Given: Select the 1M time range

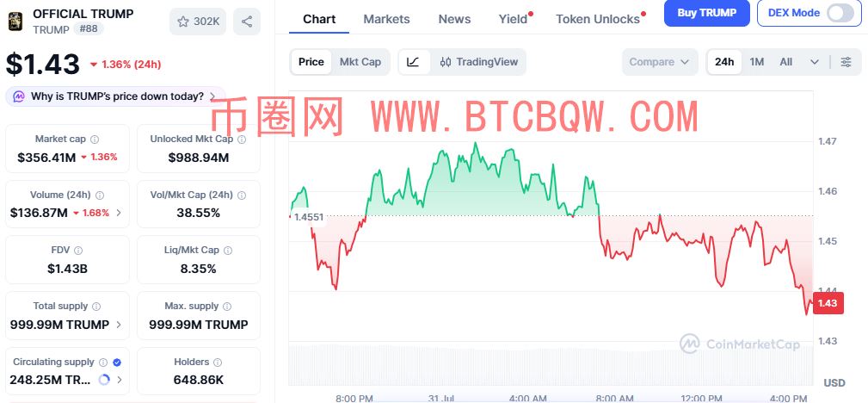Looking at the screenshot, I should tap(757, 62).
